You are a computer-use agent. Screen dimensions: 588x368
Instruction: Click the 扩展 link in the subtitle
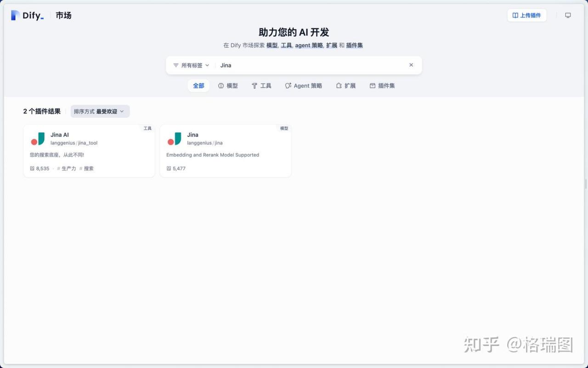tap(332, 46)
